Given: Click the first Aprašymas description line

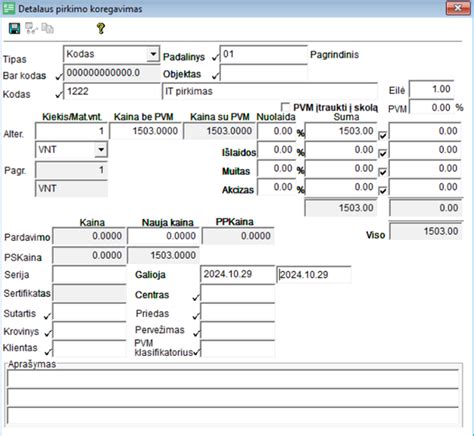Looking at the screenshot, I should click(233, 379).
